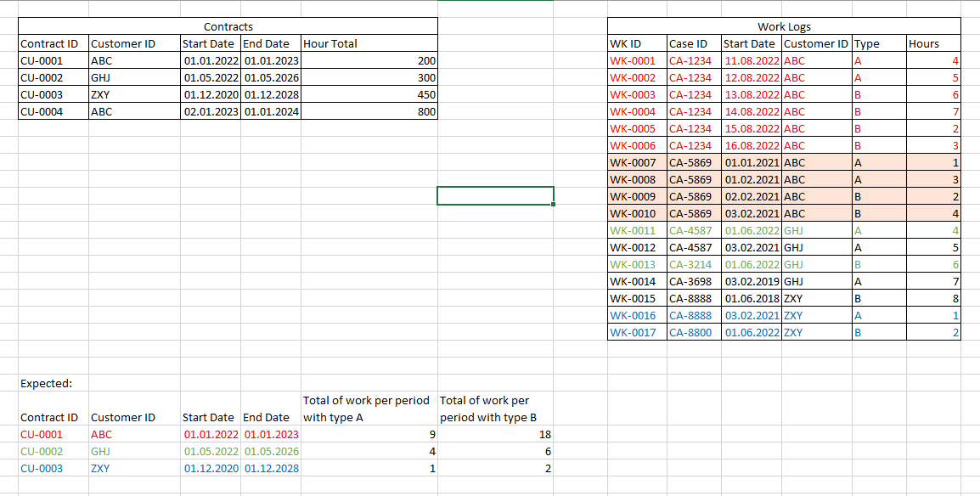Select the green WK-0011 cell
Screen dimensions: 980x496
click(638, 230)
